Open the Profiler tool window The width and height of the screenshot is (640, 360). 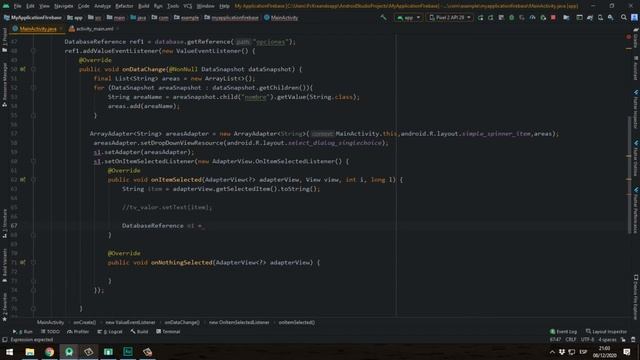(x=78, y=332)
